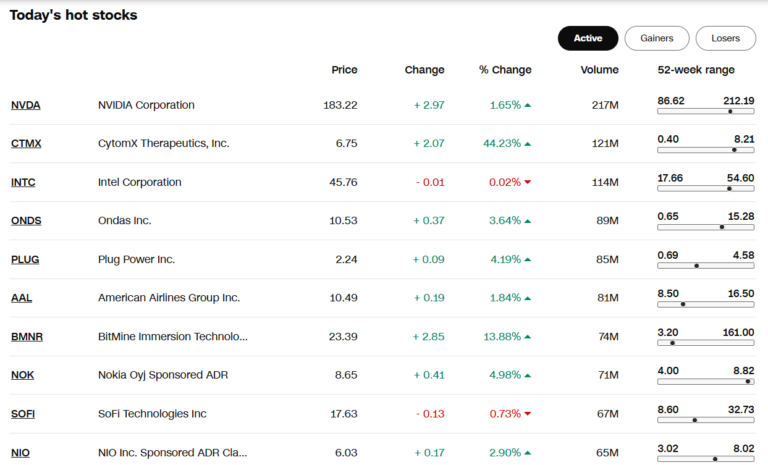Click NIO Inc. Sponsored ADR name
Screen dimensions: 768x465
tap(172, 453)
